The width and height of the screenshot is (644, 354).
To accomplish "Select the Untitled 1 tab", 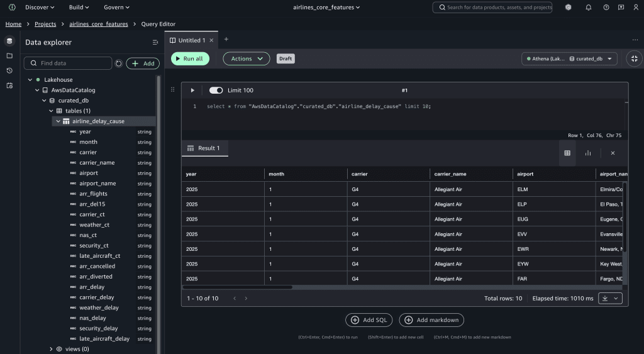I will pyautogui.click(x=191, y=40).
